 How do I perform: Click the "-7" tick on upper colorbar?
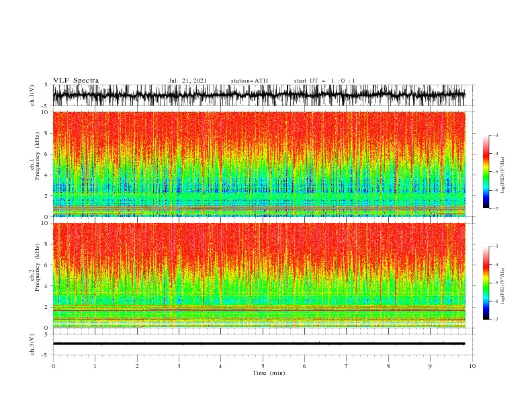coord(496,209)
